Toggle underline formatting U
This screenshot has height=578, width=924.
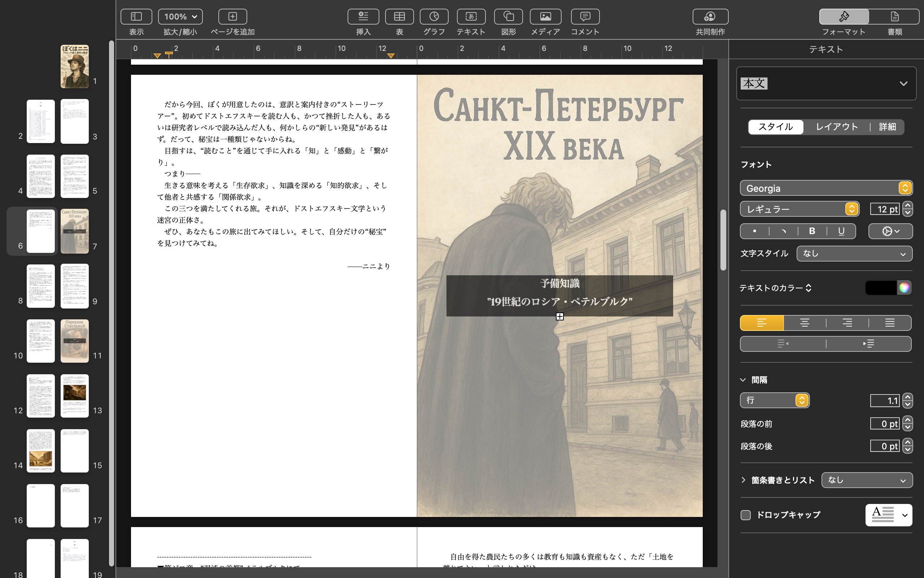click(841, 231)
